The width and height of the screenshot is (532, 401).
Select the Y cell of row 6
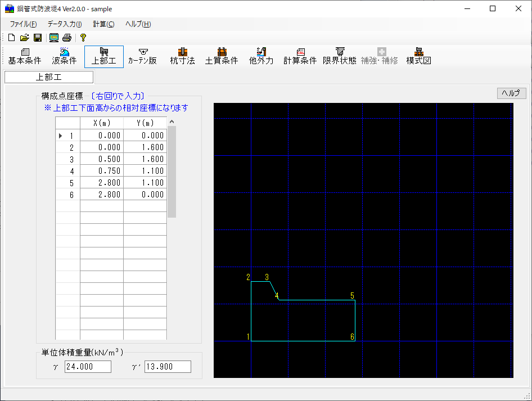click(x=145, y=195)
